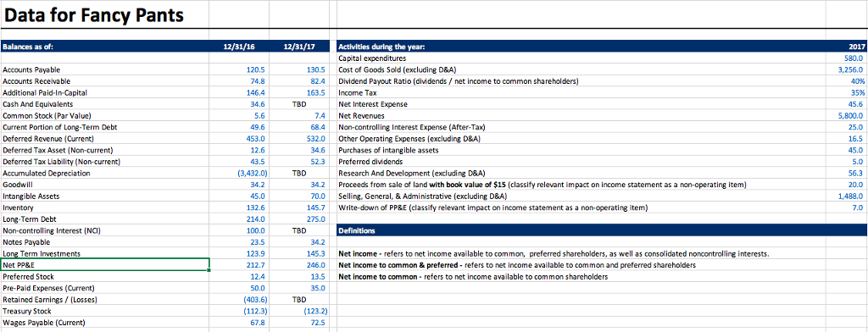The image size is (868, 332).
Task: Select Research And Development value 56.3
Action: pyautogui.click(x=847, y=173)
